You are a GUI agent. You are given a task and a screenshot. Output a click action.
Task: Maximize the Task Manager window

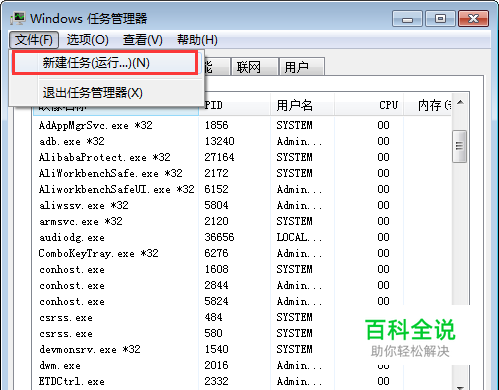pos(440,19)
